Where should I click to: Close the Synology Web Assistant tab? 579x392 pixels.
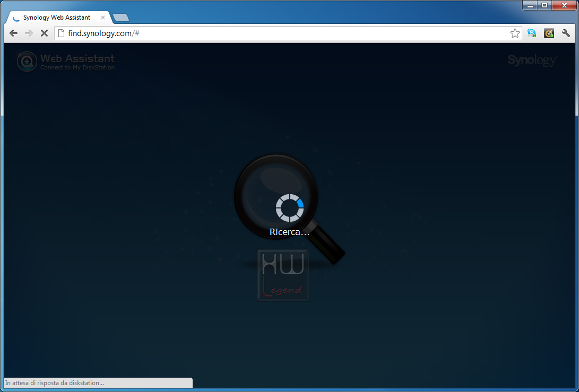(103, 18)
